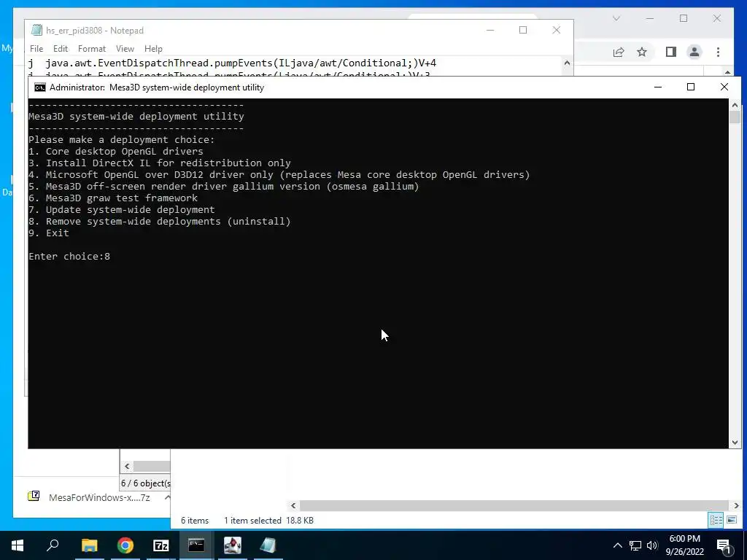Expand MesaForWindows download options chevron

pyautogui.click(x=167, y=497)
